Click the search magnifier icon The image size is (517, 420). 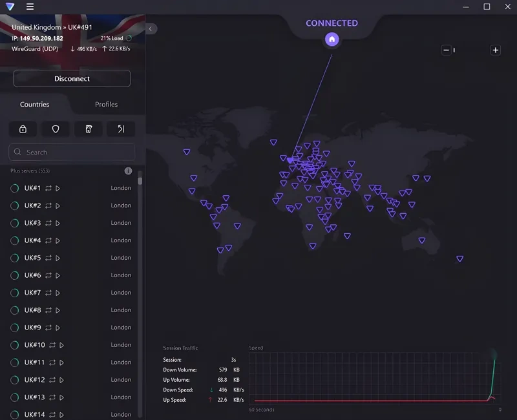17,152
